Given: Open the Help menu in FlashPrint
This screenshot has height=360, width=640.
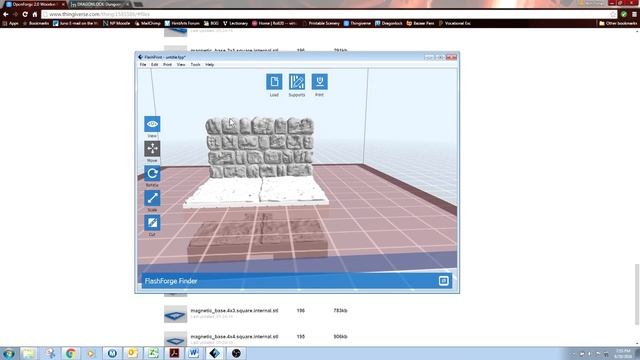Looking at the screenshot, I should (x=209, y=64).
